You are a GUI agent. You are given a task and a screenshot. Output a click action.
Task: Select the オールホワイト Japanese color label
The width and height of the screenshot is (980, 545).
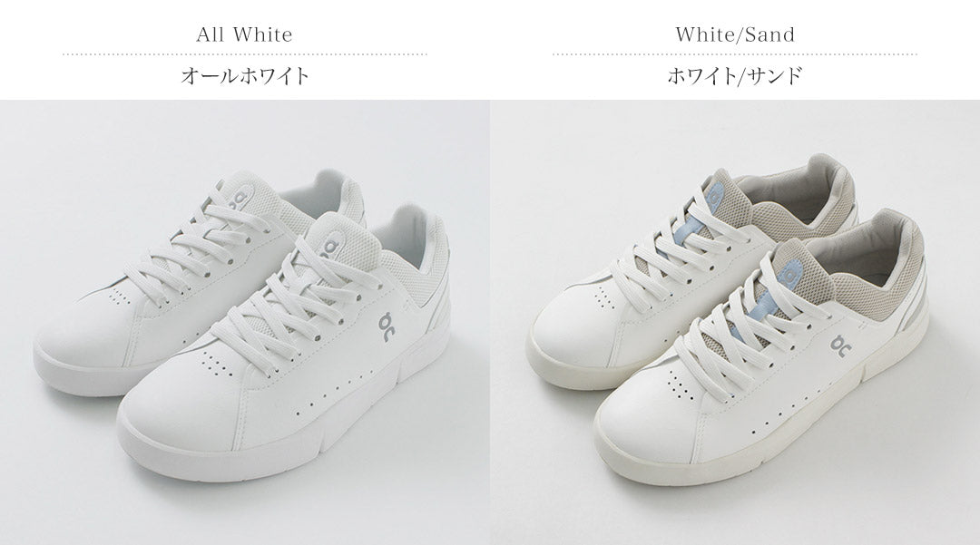tap(245, 76)
